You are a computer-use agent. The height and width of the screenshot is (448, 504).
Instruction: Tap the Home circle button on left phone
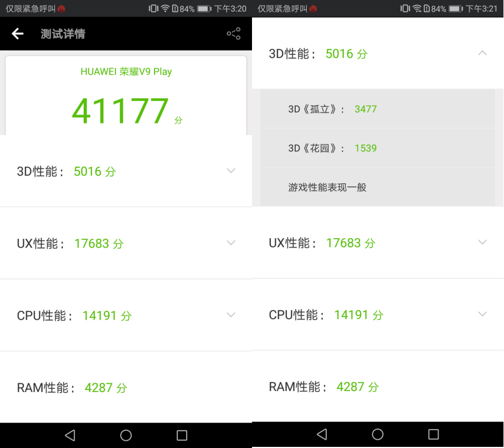tap(126, 435)
